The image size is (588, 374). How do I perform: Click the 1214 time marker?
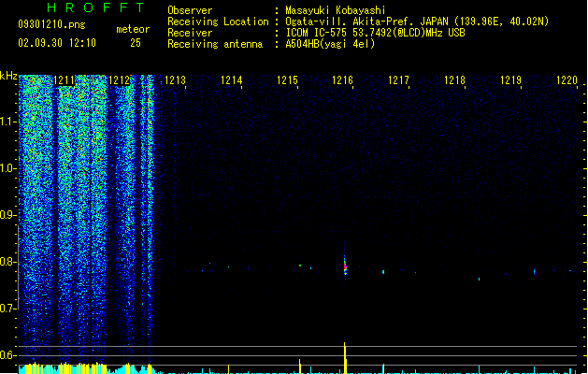232,80
